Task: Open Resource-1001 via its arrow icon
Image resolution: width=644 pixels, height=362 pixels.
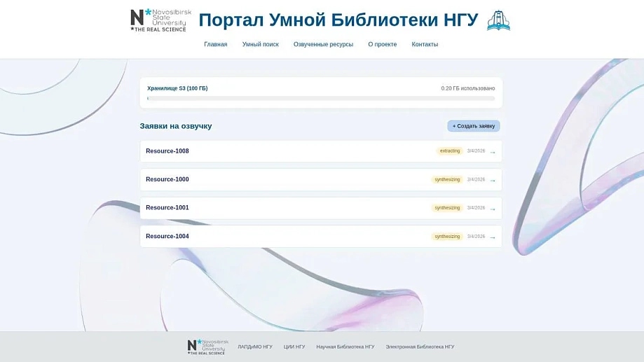Action: point(493,209)
